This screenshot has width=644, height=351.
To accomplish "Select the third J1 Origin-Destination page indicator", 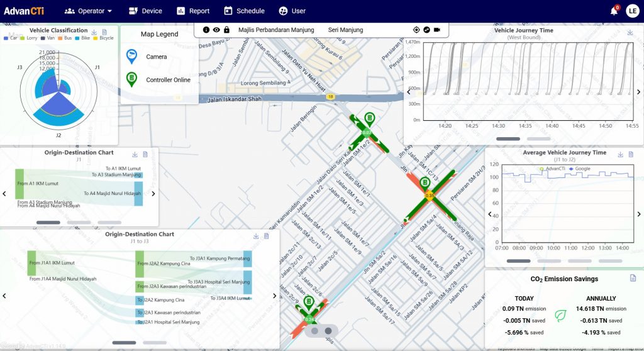I will pyautogui.click(x=109, y=222).
